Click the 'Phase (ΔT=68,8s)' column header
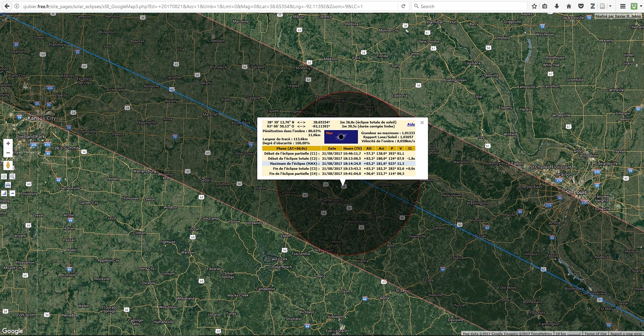 [291, 148]
